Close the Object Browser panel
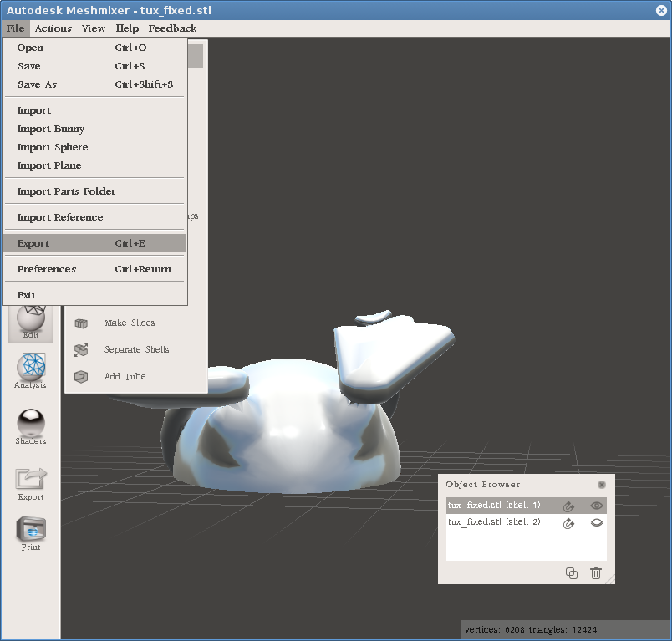The image size is (672, 641). 602,485
